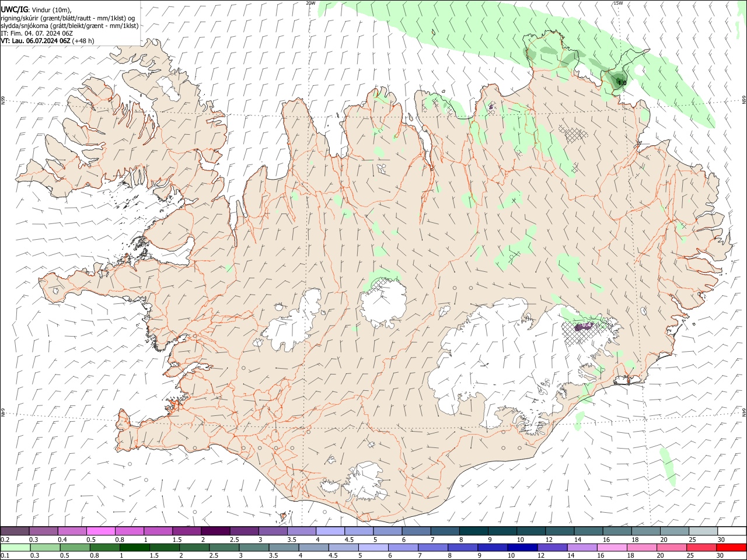747x560 pixels.
Task: Click lower legend swatch between 0.8 and 1
Action: pos(105,548)
